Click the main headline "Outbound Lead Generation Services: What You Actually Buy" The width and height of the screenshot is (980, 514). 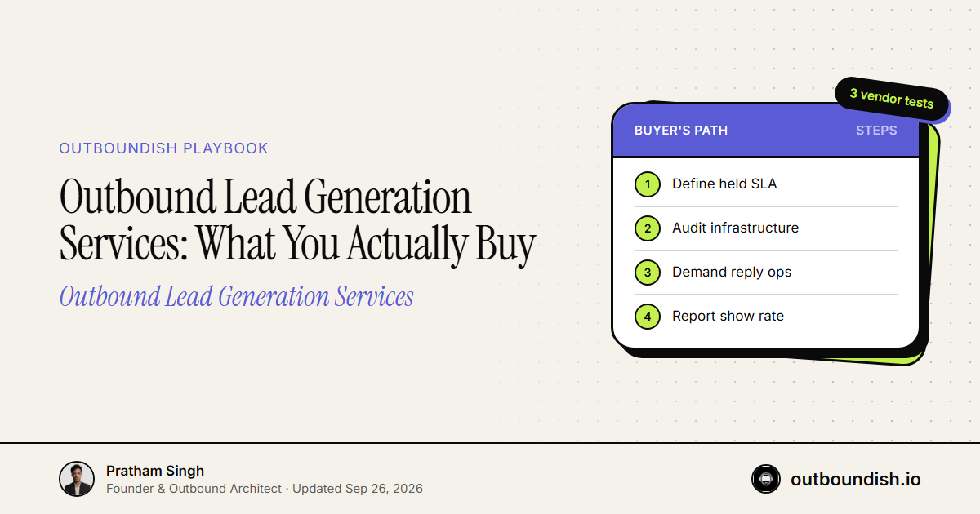pos(298,221)
